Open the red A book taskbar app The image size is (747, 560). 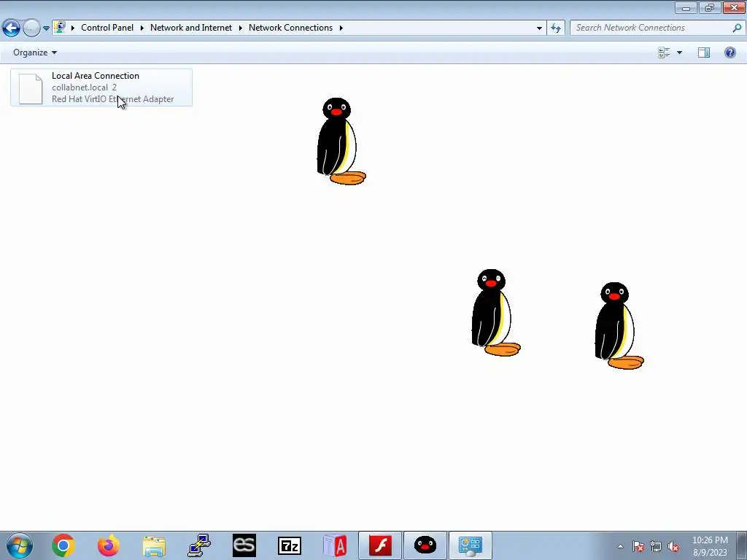(335, 545)
